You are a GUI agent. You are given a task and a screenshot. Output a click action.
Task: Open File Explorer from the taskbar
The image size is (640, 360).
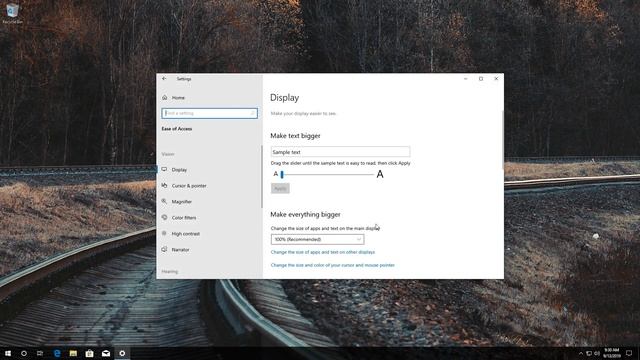coord(73,353)
